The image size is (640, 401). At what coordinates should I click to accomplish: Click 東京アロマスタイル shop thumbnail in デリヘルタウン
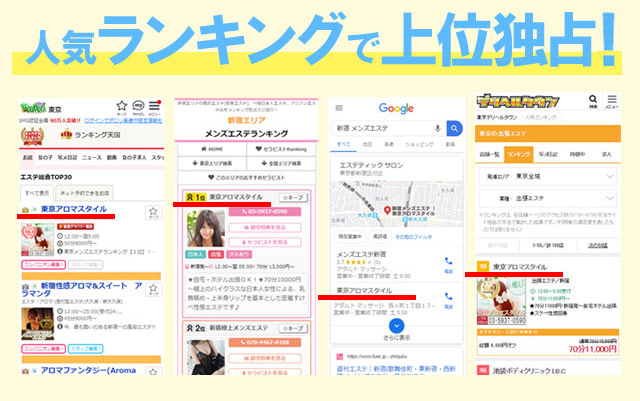pos(502,301)
